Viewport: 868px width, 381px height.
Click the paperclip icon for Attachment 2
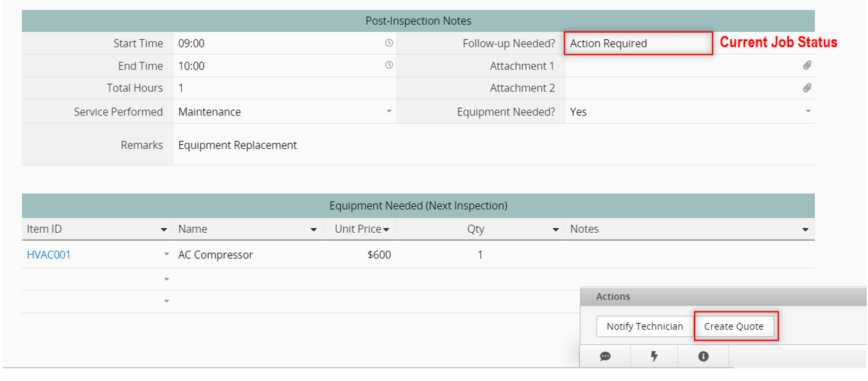[x=807, y=87]
